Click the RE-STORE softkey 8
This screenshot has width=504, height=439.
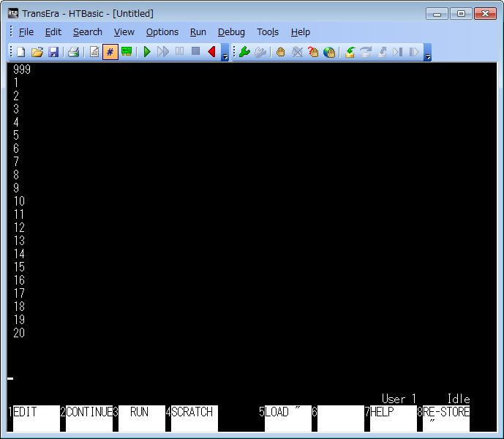click(446, 418)
